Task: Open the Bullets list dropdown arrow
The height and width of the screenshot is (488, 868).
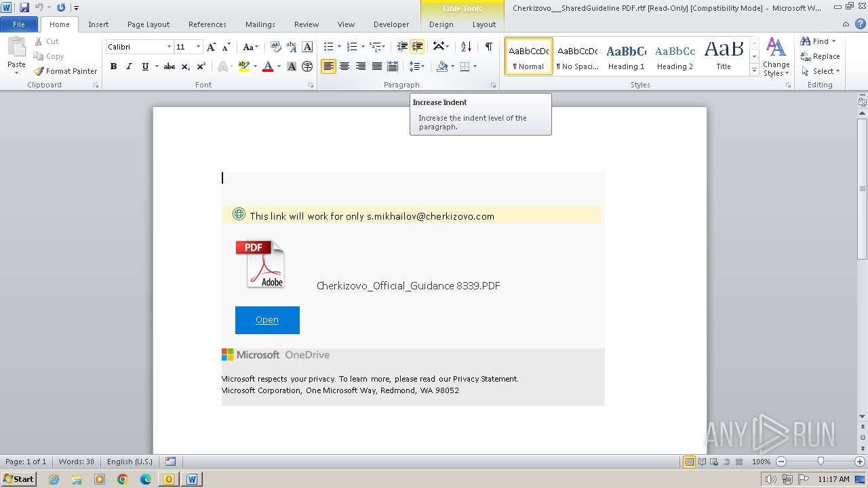Action: [340, 47]
